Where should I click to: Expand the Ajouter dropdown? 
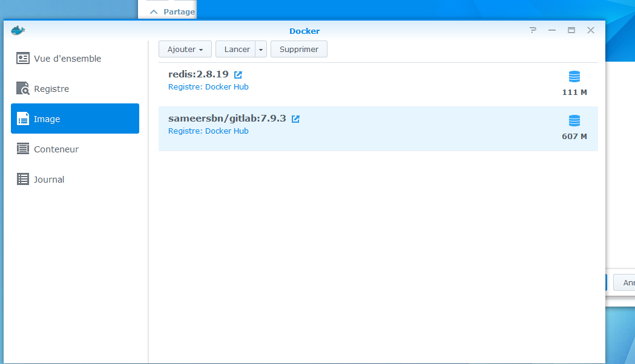(x=185, y=49)
